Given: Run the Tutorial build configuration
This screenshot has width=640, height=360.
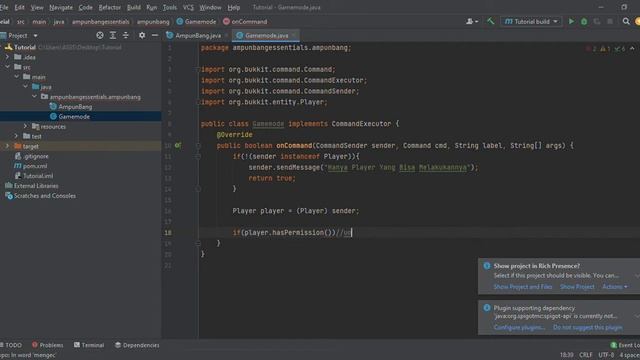Looking at the screenshot, I should click(x=571, y=21).
